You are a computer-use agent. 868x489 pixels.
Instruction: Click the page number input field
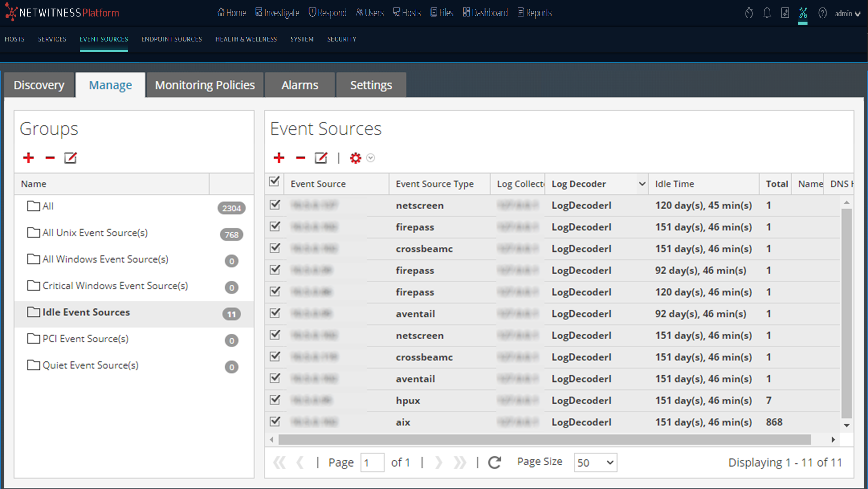pos(372,463)
